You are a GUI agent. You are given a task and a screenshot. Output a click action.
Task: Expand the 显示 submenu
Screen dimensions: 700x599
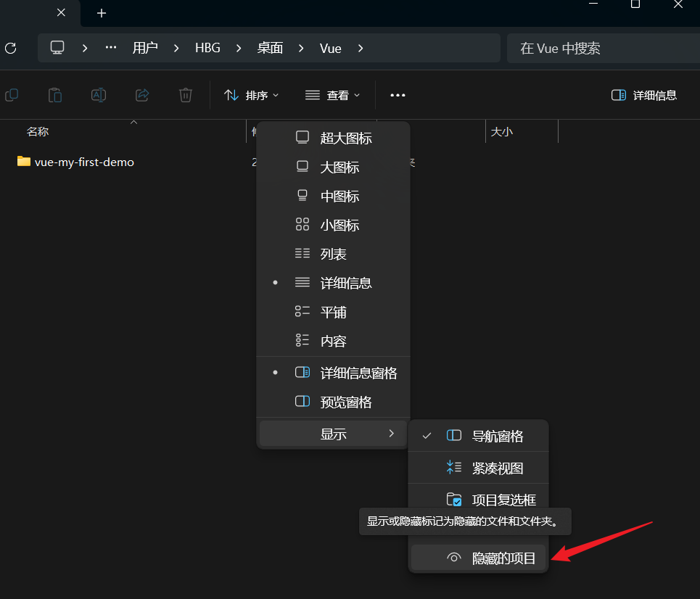[x=334, y=434]
